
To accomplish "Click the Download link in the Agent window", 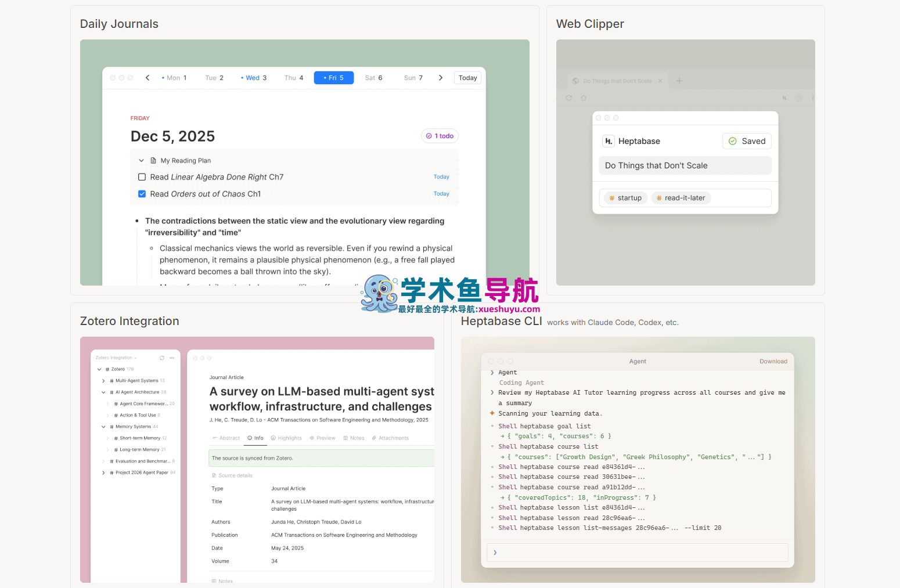I will (773, 362).
